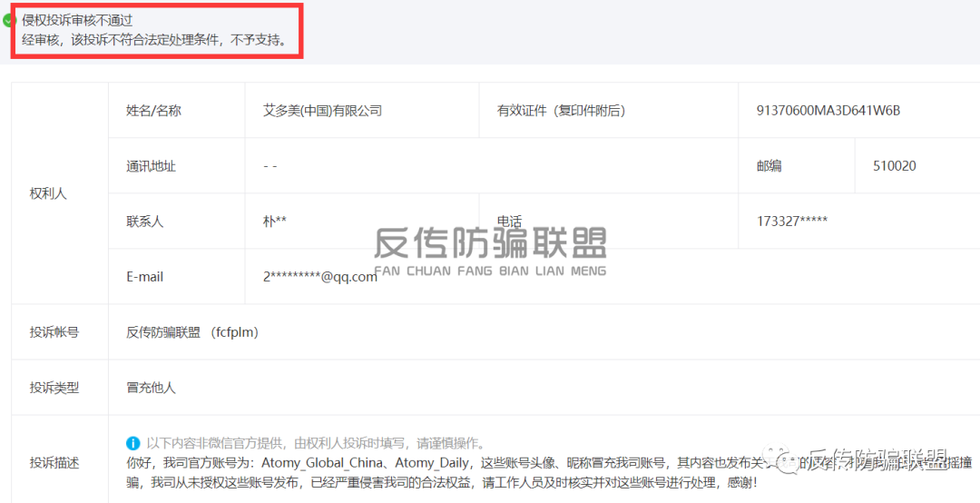Click the '有效证件（复印件附后）' label
Viewport: 980px width, 503px height.
(x=562, y=112)
